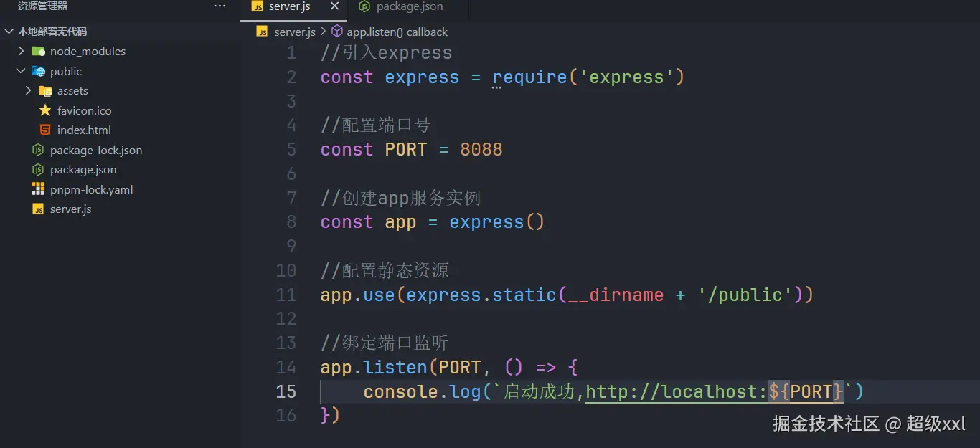Viewport: 980px width, 448px height.
Task: Open package-lock.json from the explorer
Action: click(96, 150)
